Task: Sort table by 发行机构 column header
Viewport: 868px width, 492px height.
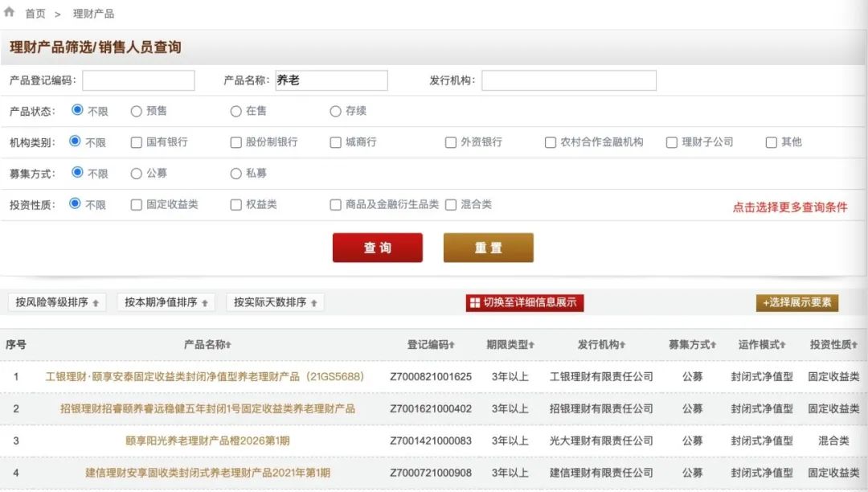Action: tap(601, 344)
